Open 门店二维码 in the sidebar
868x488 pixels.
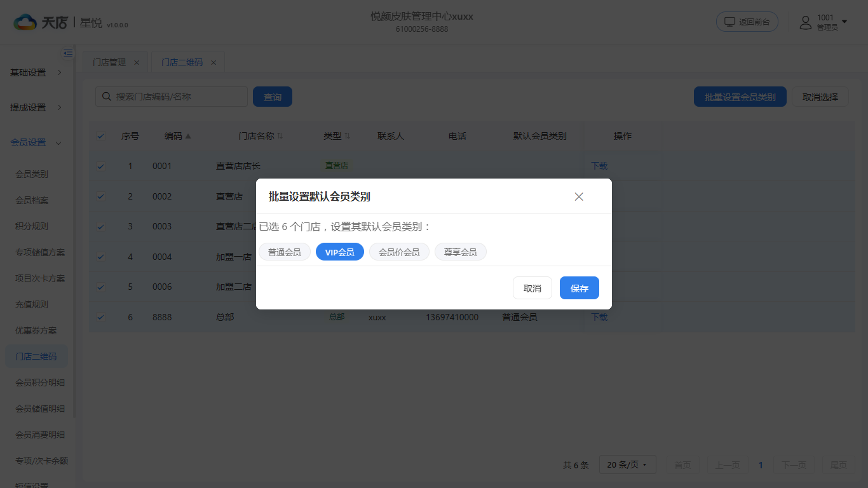click(x=36, y=356)
